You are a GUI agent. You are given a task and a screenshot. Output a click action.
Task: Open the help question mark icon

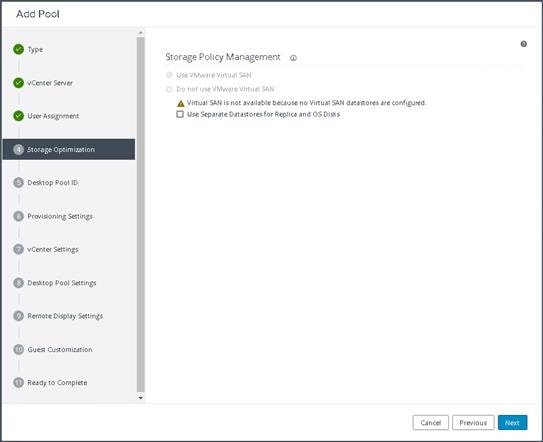pyautogui.click(x=524, y=44)
